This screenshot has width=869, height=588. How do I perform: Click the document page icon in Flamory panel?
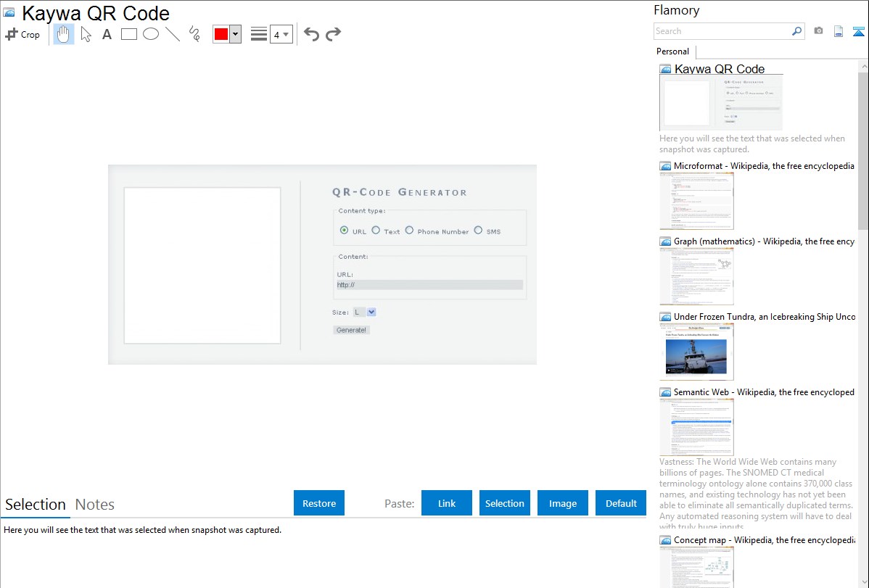839,31
